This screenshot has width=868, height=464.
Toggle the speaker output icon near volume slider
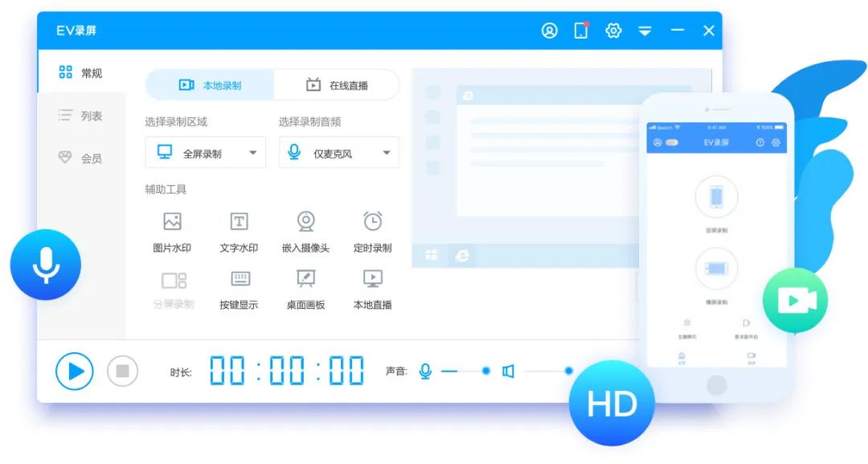pos(510,371)
